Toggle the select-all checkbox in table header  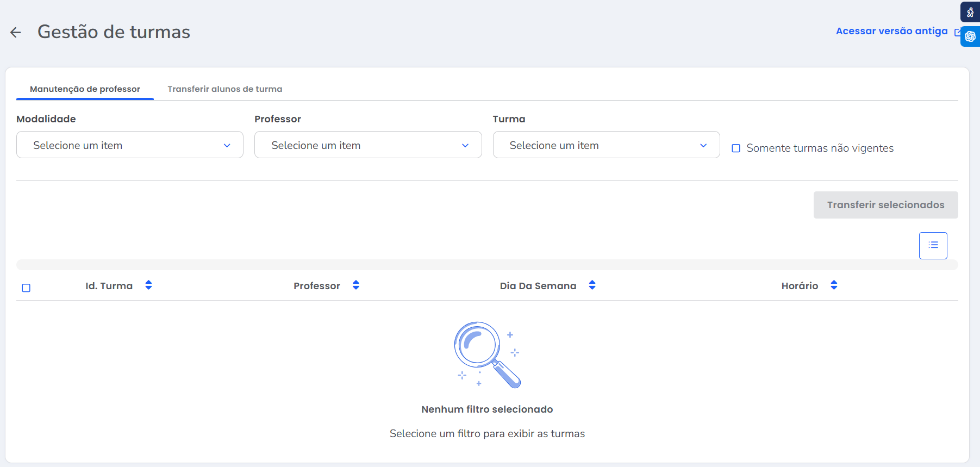[26, 288]
